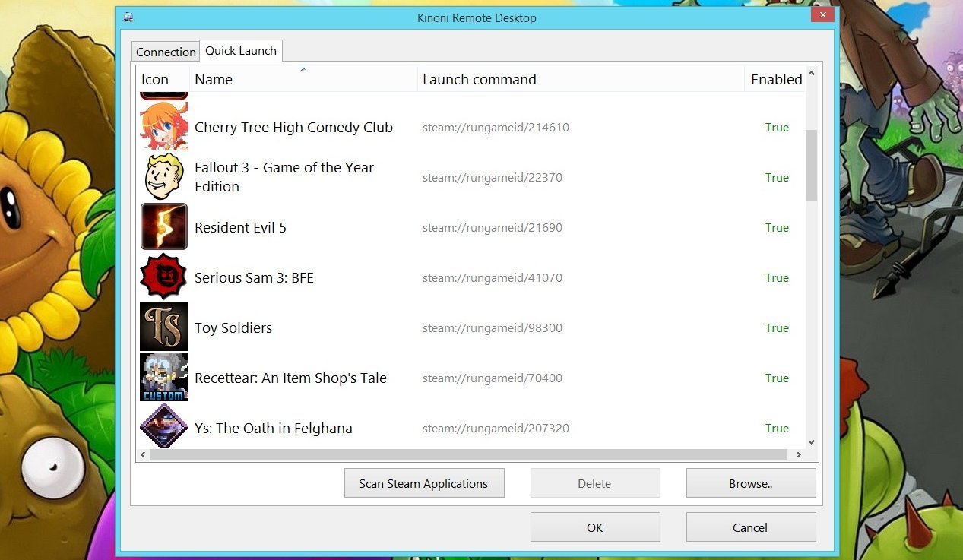Image resolution: width=963 pixels, height=560 pixels.
Task: Select Recettear: An Item Shop's Tale name
Action: (x=290, y=378)
